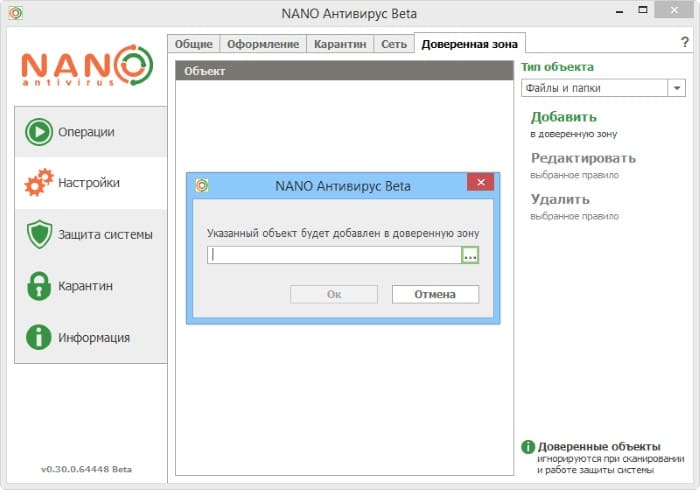Click the Доверенные объекты info text

coord(610,458)
